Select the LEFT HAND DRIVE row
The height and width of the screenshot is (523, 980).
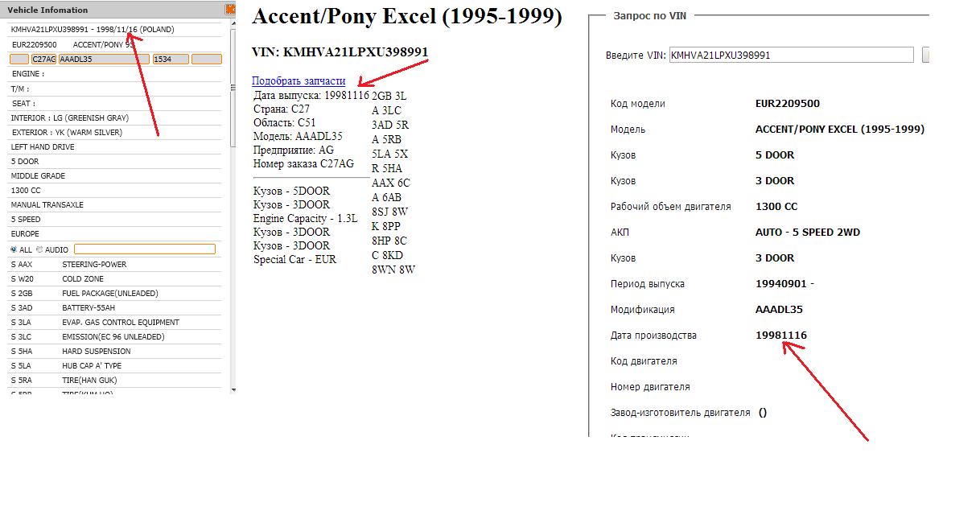(x=114, y=146)
